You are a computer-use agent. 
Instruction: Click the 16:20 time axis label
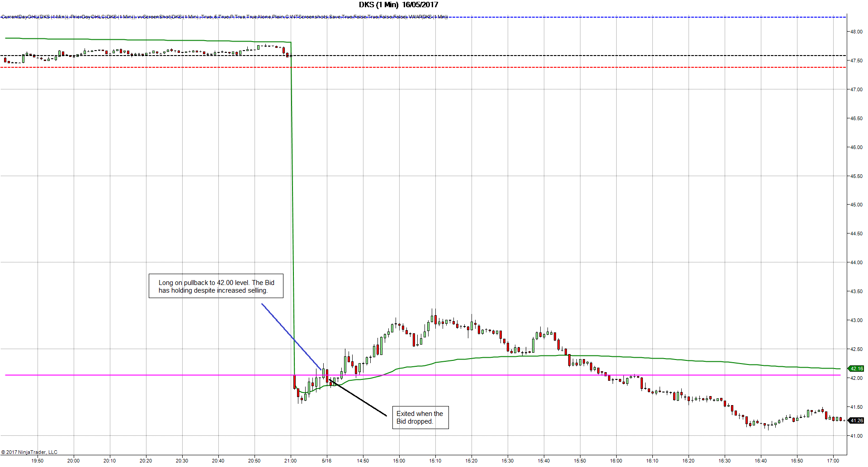pos(689,461)
